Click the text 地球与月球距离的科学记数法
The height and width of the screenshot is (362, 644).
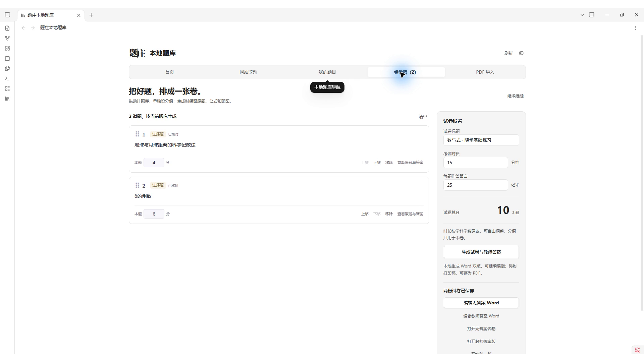tap(165, 145)
